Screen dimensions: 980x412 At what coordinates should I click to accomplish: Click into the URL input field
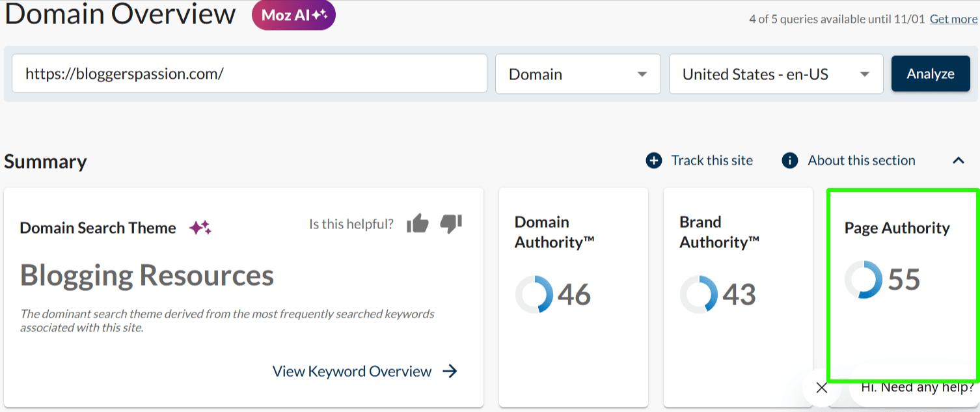pos(249,74)
